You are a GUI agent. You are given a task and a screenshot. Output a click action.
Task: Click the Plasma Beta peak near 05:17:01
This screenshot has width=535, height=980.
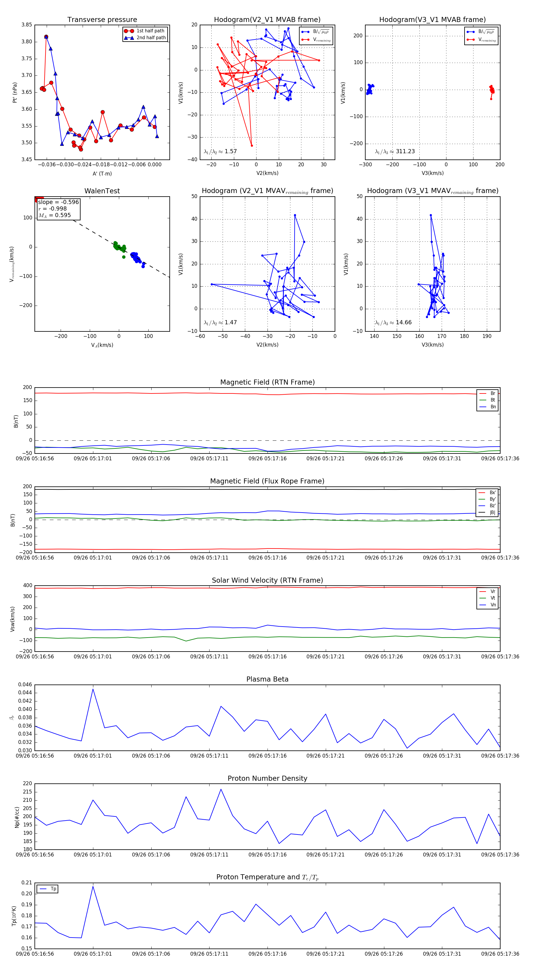pos(93,689)
